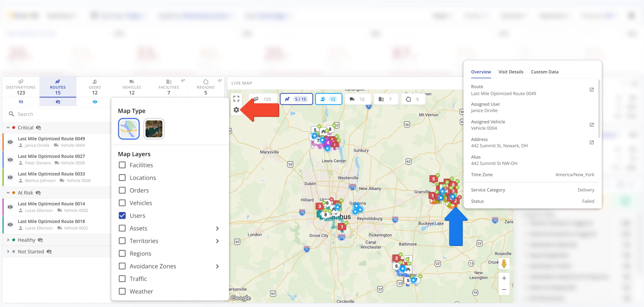Toggle At Risk group visibility icon
644x307 pixels.
pos(38,193)
